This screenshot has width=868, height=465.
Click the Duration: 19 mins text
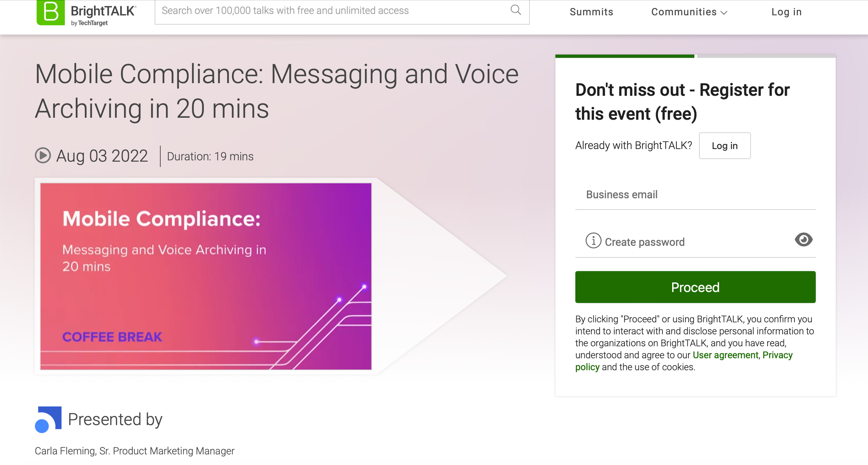(210, 157)
